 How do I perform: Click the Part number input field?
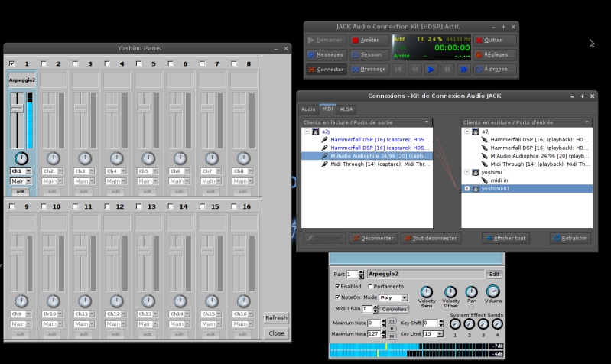pos(352,275)
